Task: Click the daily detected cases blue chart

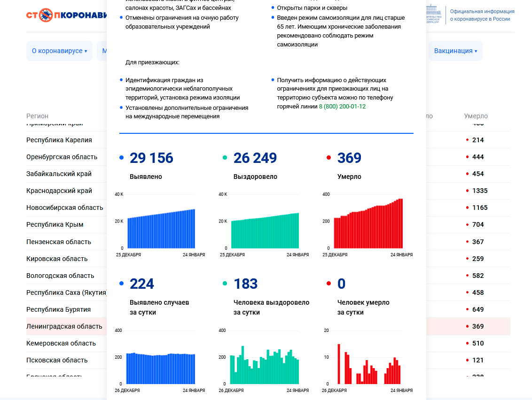Action: tap(161, 369)
